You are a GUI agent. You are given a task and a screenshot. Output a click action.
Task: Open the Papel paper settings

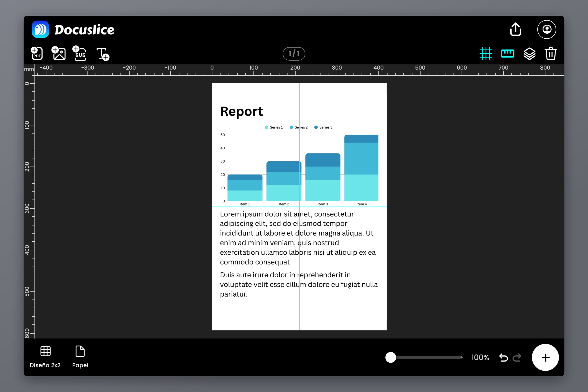(x=80, y=357)
